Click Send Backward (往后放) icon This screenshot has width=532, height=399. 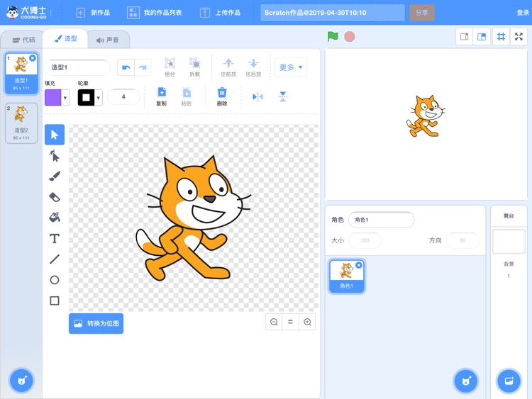[253, 67]
